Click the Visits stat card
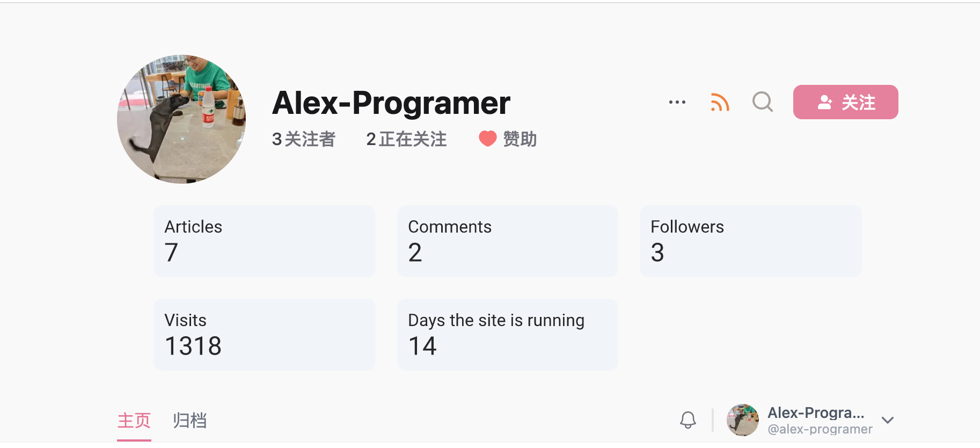This screenshot has width=980, height=448. tap(264, 334)
